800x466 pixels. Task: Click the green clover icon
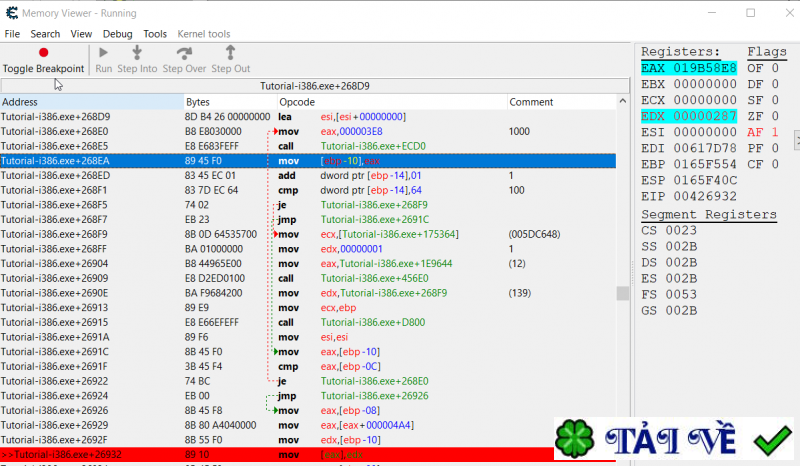tap(572, 441)
